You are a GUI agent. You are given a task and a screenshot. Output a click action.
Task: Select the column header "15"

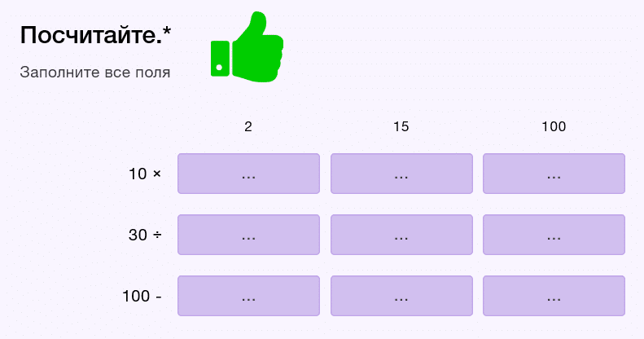click(x=401, y=126)
